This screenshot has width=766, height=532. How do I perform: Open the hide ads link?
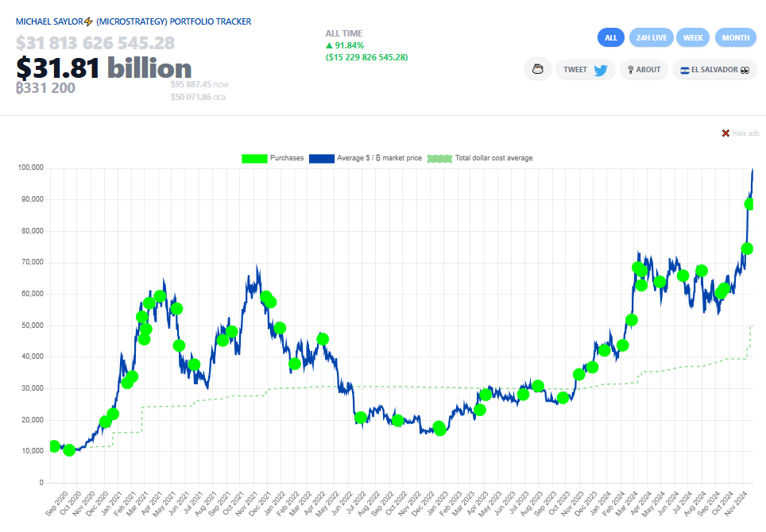tap(745, 133)
